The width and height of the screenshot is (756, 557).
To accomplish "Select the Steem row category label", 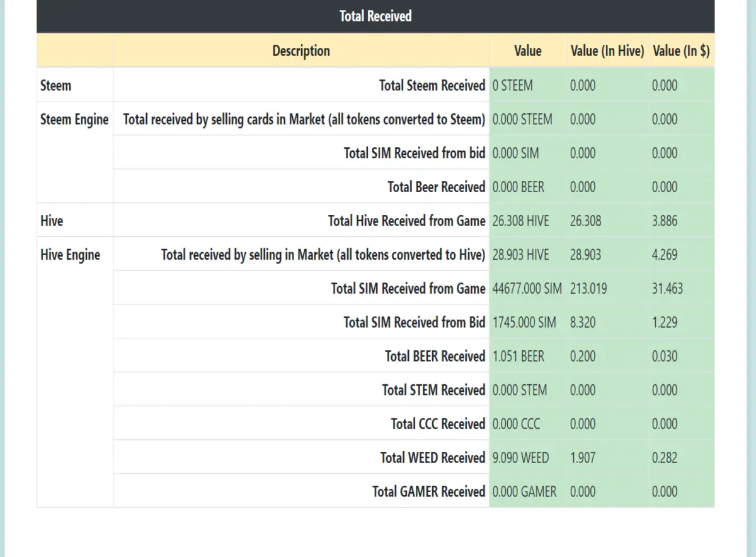I will (56, 85).
